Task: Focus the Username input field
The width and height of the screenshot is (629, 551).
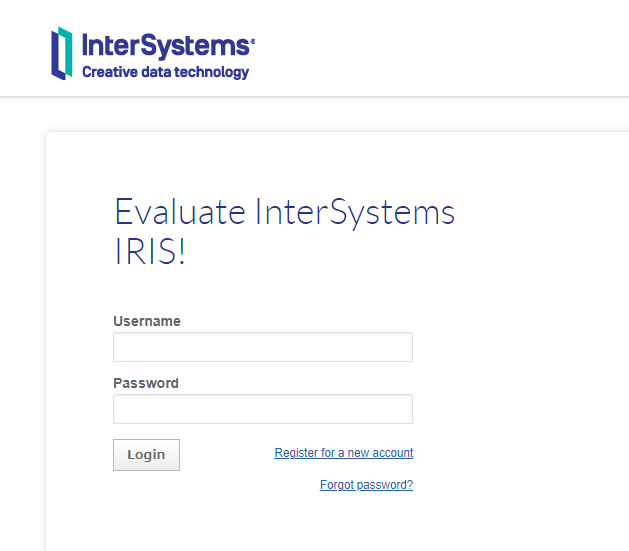Action: tap(263, 347)
